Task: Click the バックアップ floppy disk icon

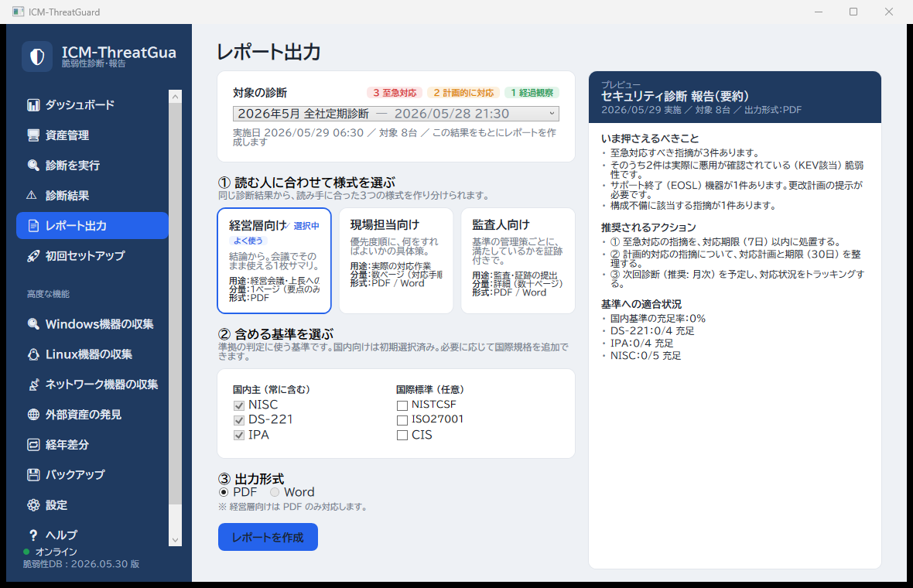Action: pos(33,475)
